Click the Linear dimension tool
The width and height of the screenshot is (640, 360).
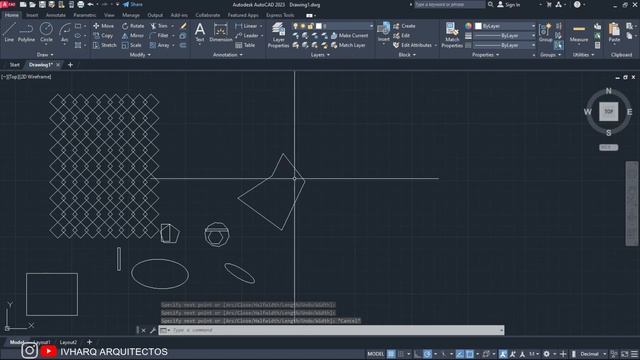247,26
